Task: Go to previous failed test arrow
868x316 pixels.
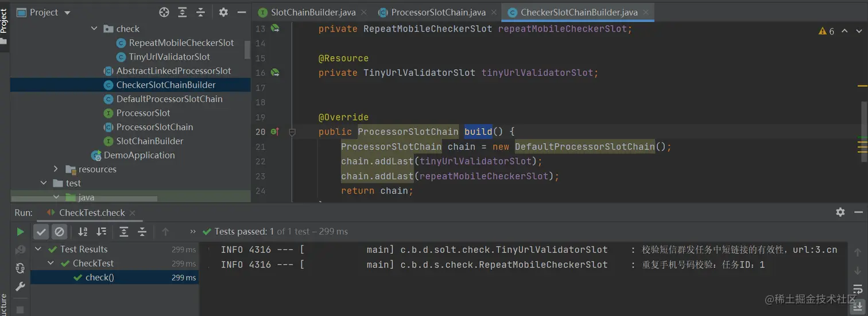Action: coord(165,232)
